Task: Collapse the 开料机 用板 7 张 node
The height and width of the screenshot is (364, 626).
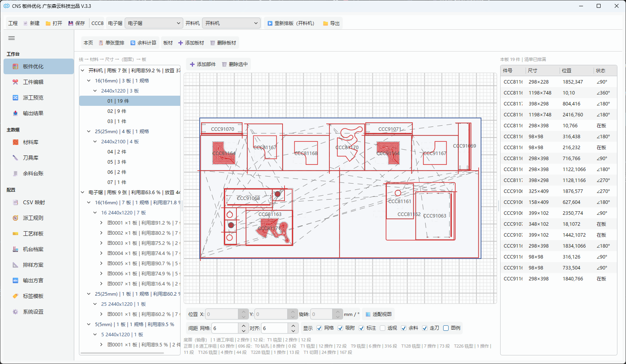Action: pos(82,71)
